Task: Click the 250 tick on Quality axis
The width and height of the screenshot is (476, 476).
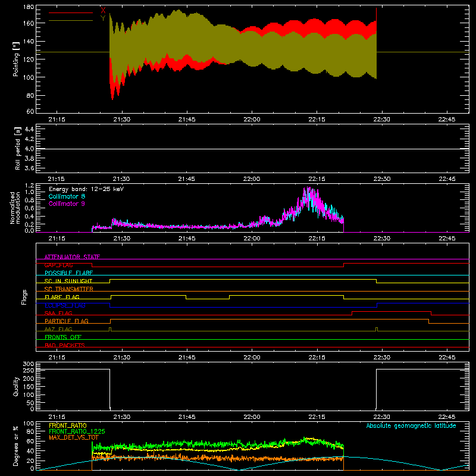Action: pos(29,370)
